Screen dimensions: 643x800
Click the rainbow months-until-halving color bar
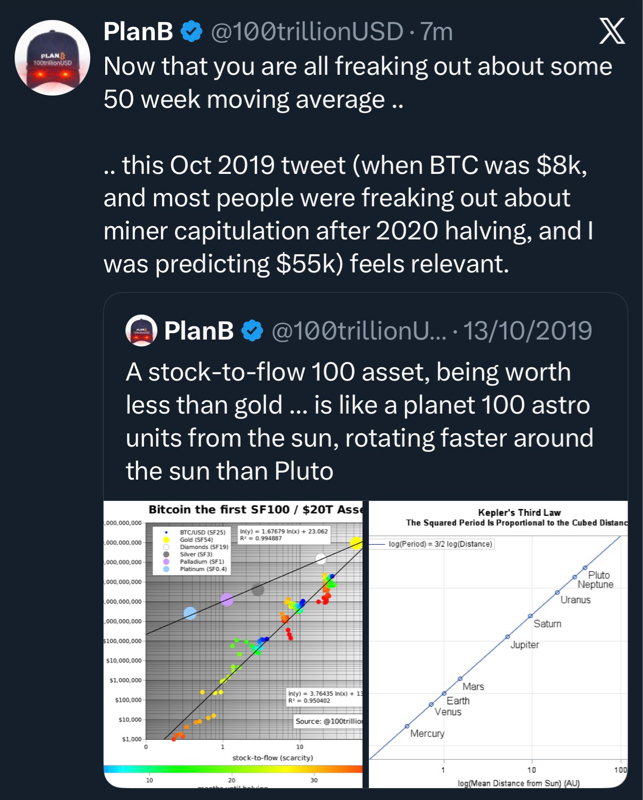[232, 767]
